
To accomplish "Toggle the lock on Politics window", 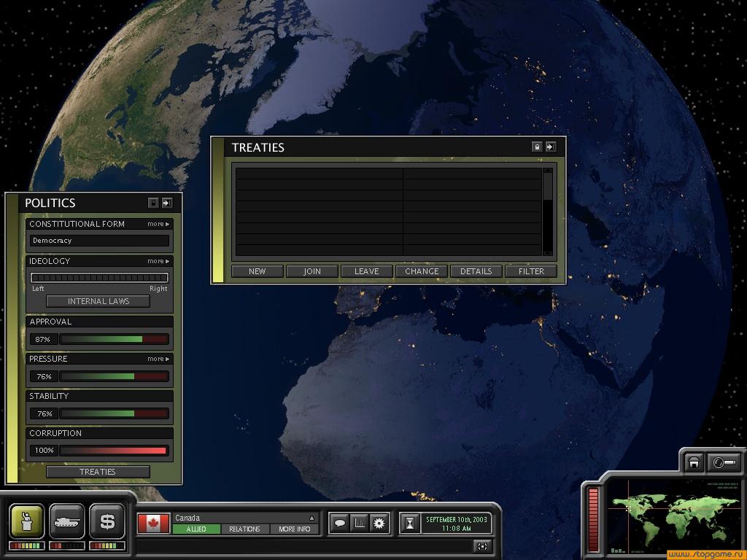I will [x=153, y=203].
